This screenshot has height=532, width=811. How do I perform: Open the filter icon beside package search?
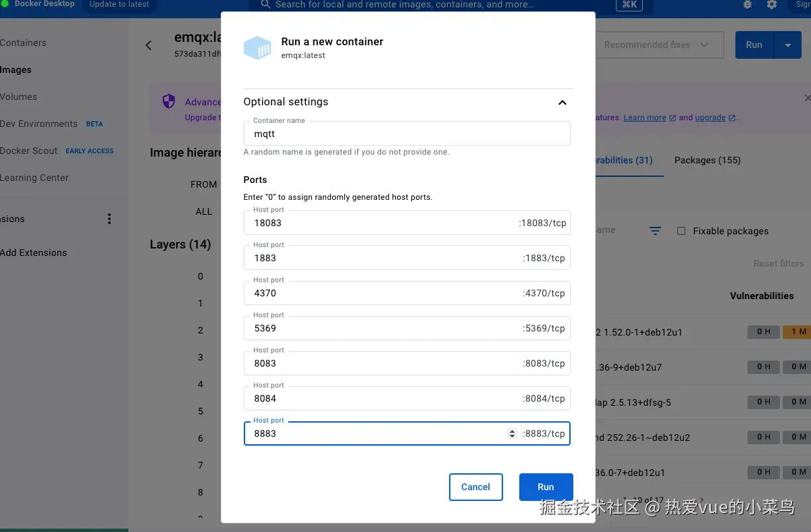[x=655, y=231]
